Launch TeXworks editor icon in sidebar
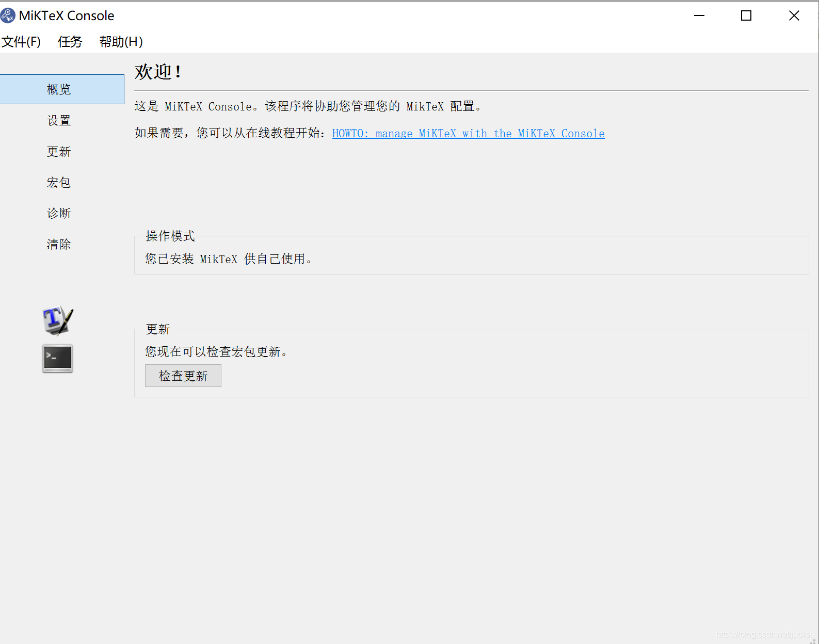 click(x=58, y=319)
